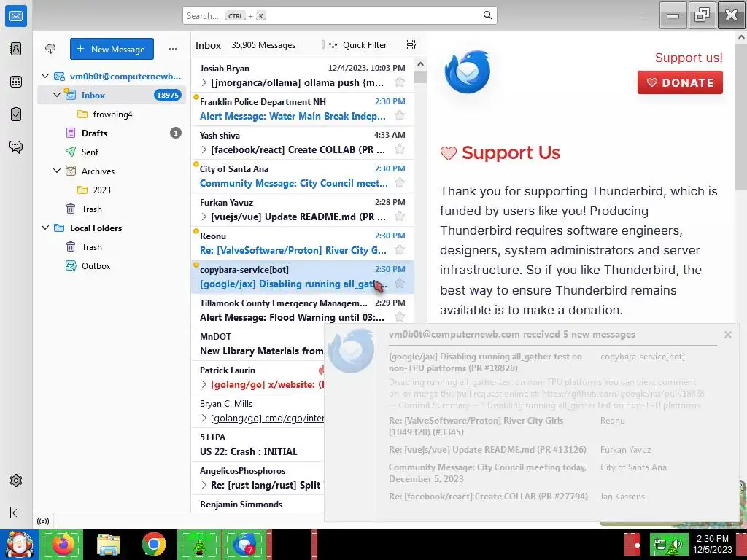Open Chrome from the taskbar
747x560 pixels.
(x=153, y=544)
